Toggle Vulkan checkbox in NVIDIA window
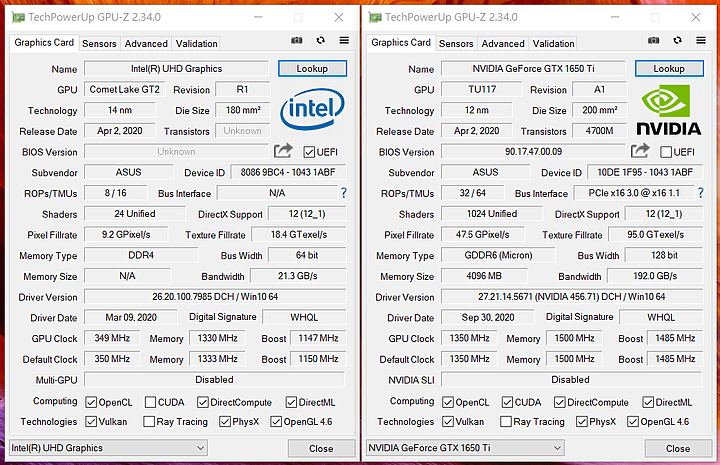720x465 pixels. [448, 421]
